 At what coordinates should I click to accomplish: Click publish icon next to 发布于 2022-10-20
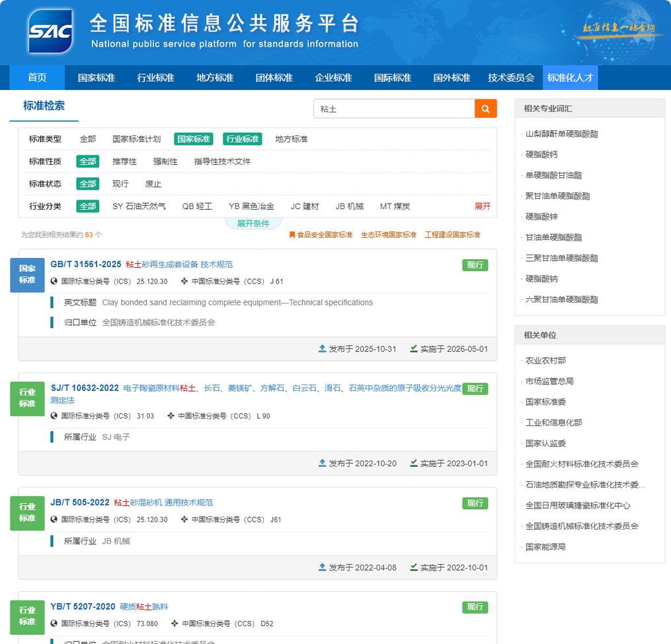[322, 463]
